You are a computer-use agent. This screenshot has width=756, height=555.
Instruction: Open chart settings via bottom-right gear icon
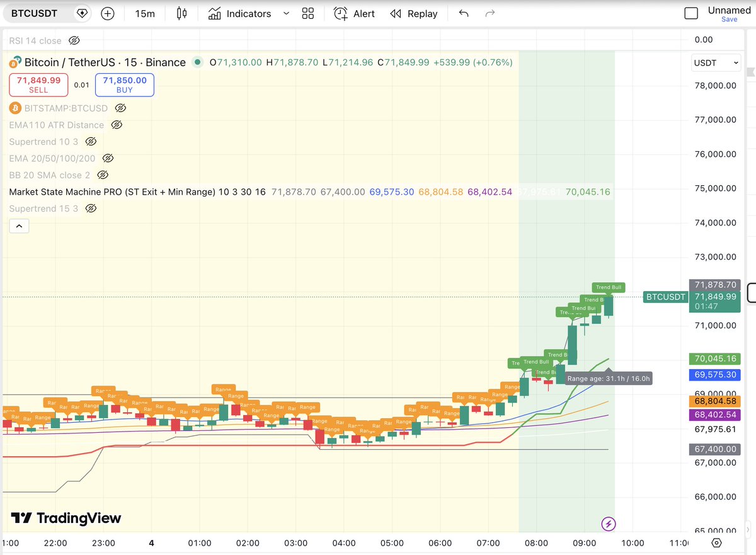(x=715, y=542)
